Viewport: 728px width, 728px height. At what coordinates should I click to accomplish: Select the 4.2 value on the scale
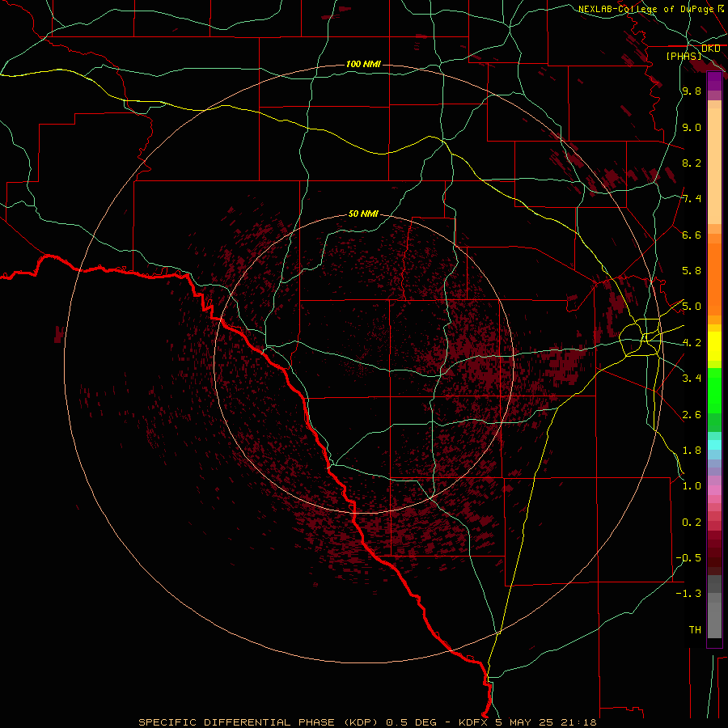point(692,343)
